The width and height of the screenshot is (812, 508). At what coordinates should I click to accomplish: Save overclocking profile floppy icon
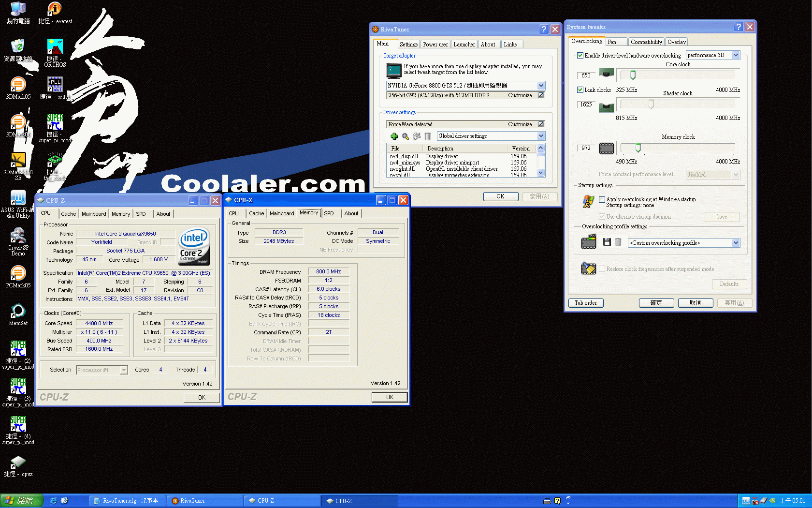pyautogui.click(x=607, y=242)
